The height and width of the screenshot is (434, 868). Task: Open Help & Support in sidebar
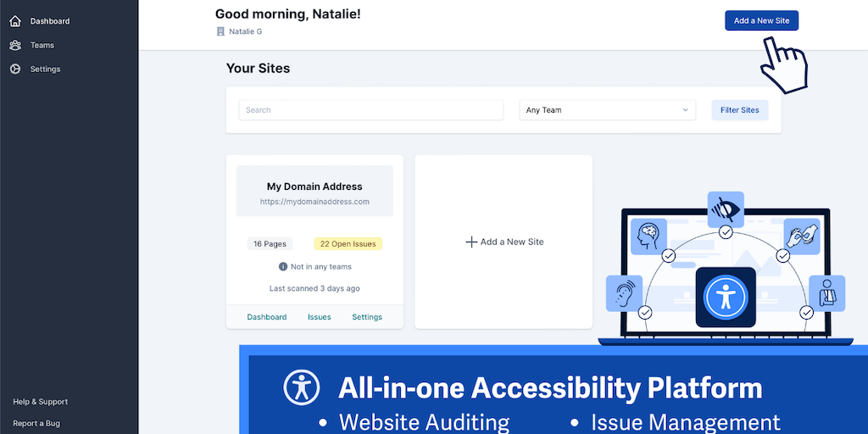tap(41, 402)
